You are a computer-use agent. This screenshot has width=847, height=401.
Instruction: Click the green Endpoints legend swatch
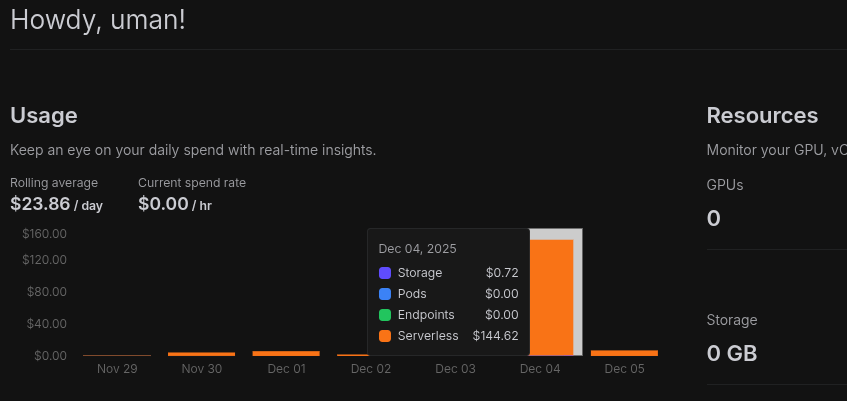(x=385, y=315)
